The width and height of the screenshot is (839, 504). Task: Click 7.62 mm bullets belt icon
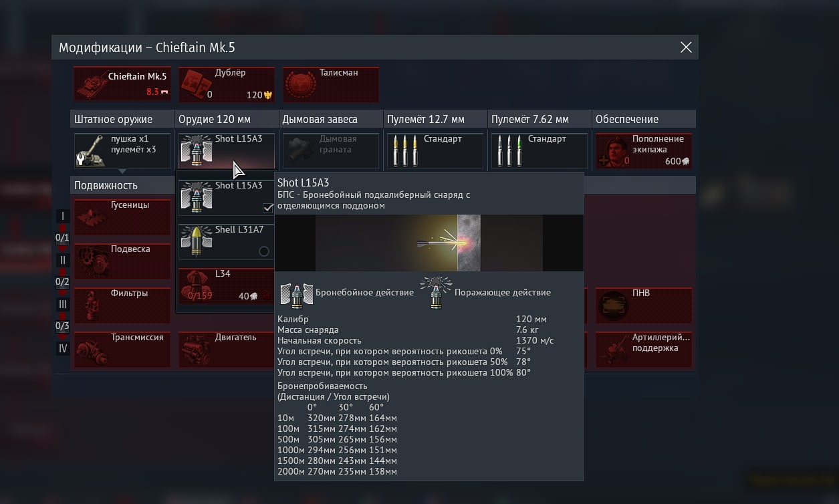pyautogui.click(x=509, y=150)
